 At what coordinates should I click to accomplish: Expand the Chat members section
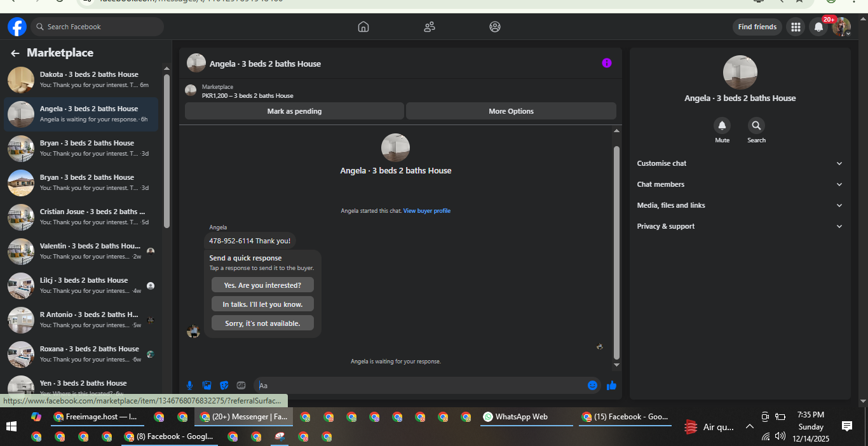click(740, 184)
